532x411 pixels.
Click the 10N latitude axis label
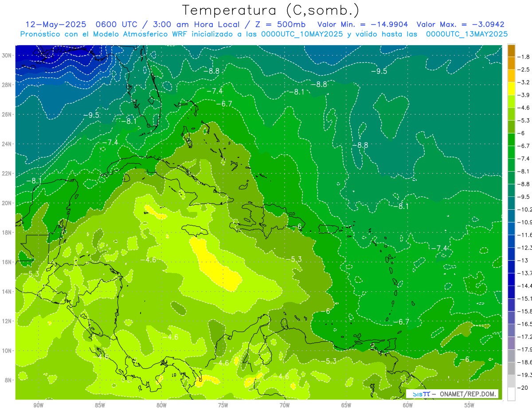(8, 351)
